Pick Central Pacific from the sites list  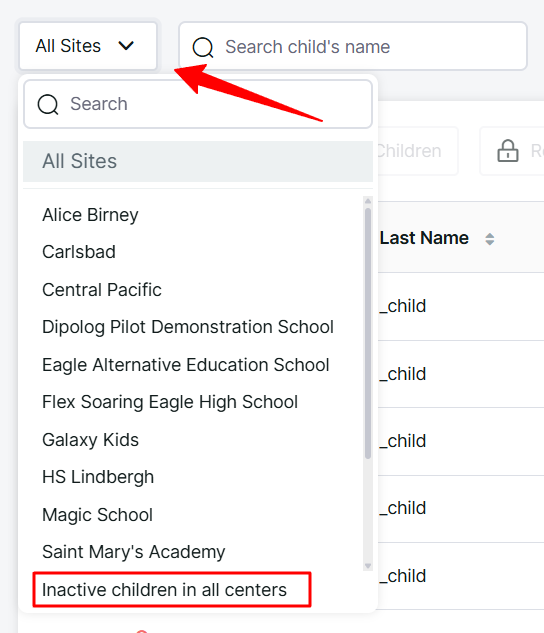[x=102, y=290]
